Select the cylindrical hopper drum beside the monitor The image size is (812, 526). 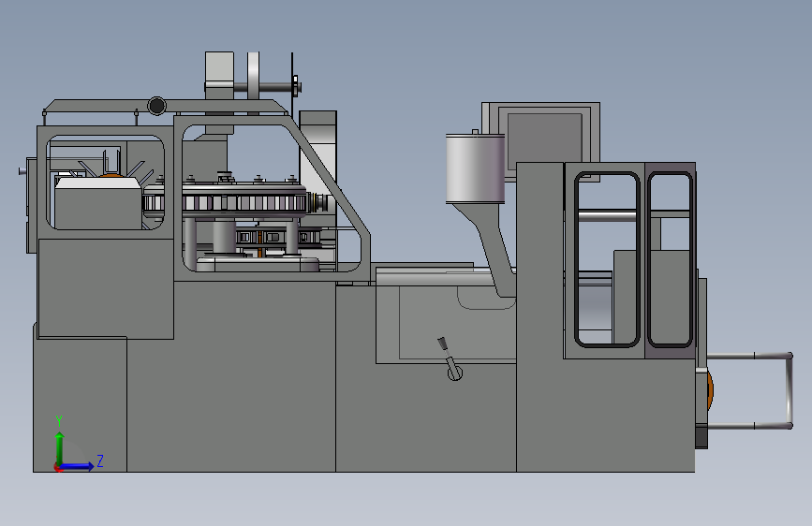pos(476,168)
